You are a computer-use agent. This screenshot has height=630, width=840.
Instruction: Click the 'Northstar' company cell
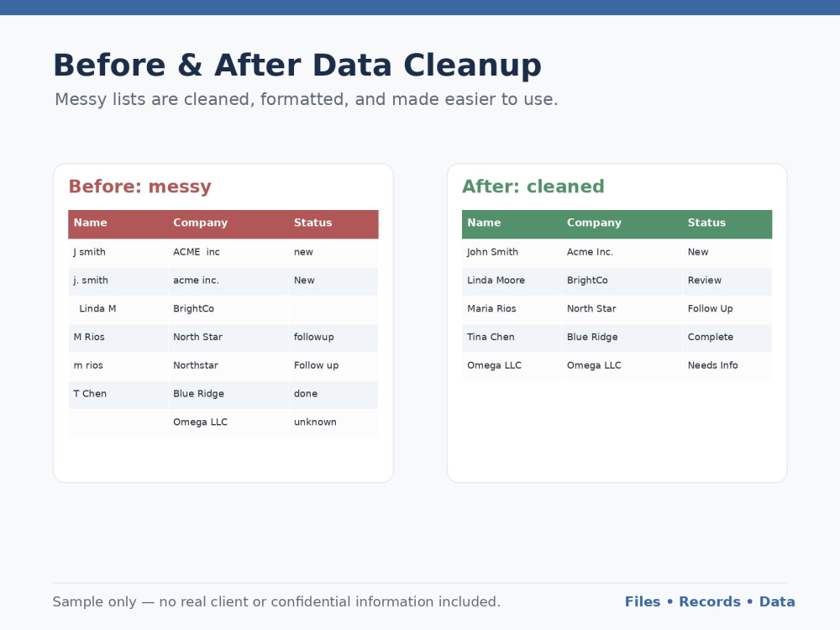coord(228,366)
